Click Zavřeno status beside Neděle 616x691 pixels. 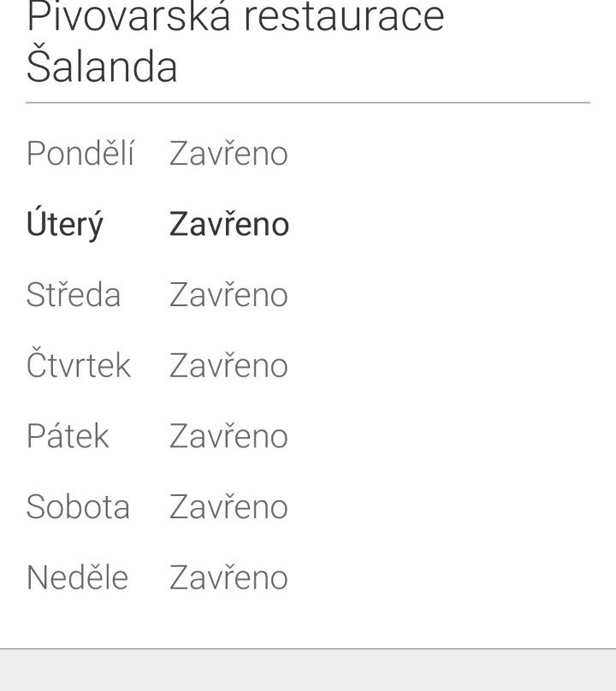pyautogui.click(x=228, y=578)
